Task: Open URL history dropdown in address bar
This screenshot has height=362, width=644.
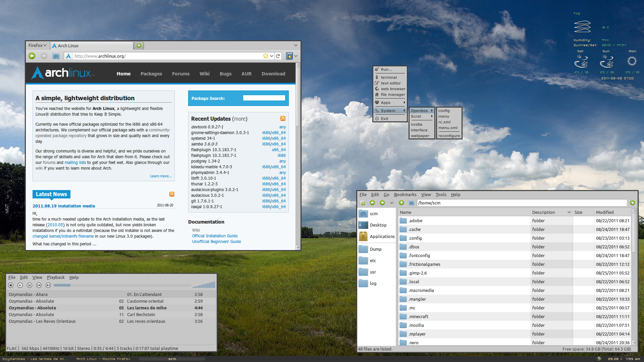Action: coord(272,56)
